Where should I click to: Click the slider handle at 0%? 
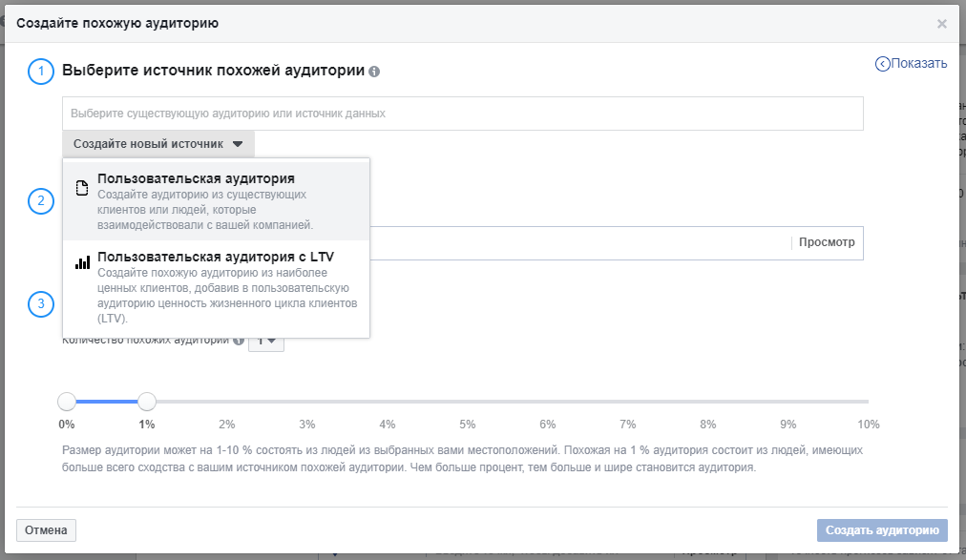(67, 402)
